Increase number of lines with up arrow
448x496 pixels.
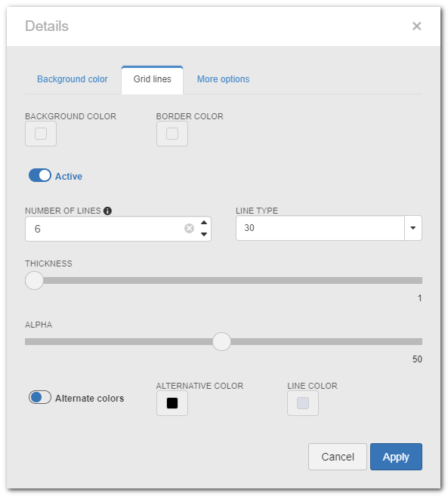204,223
